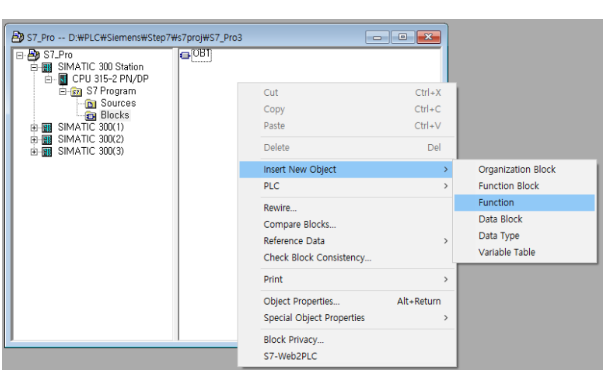Viewport: 613px width, 376px height.
Task: Click the SIMATIC 300(2) station icon
Action: tap(47, 140)
